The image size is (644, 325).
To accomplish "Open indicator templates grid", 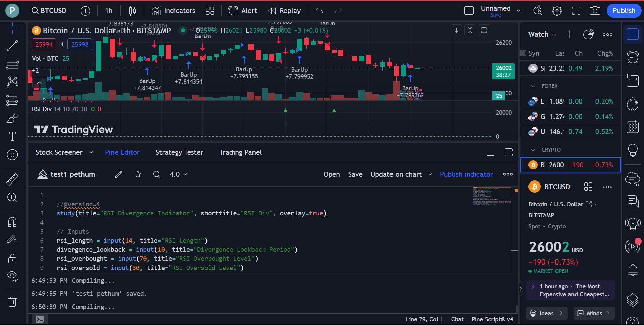I will click(210, 11).
